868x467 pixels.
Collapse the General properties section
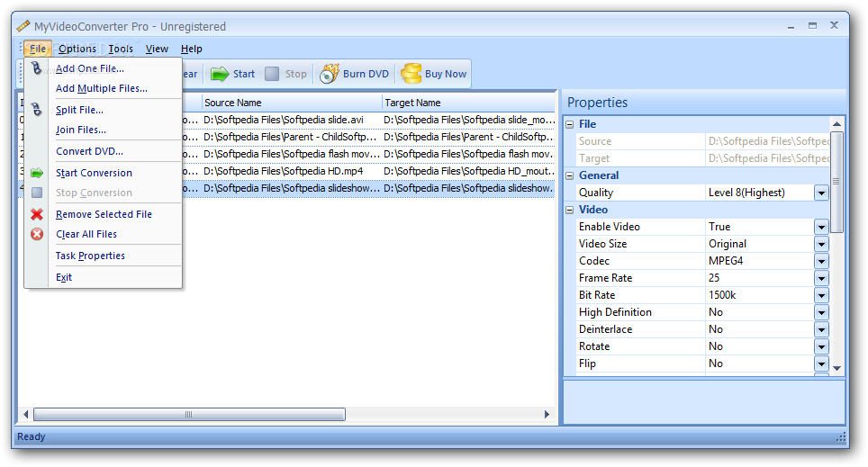(570, 176)
